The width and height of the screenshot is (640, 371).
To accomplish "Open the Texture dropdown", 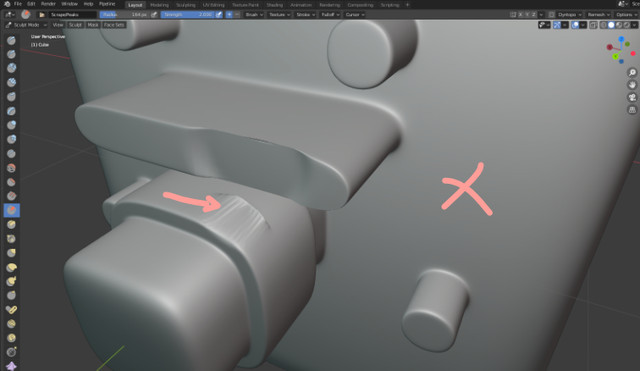I will [280, 15].
